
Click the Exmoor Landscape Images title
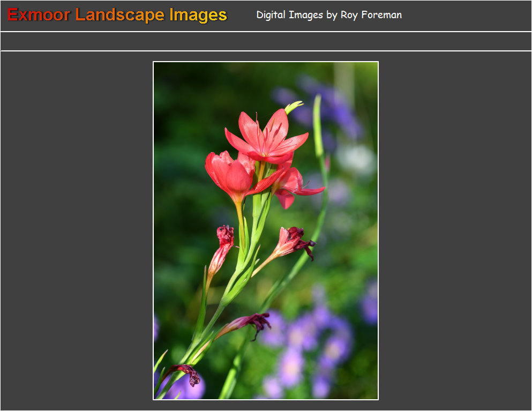coord(117,15)
